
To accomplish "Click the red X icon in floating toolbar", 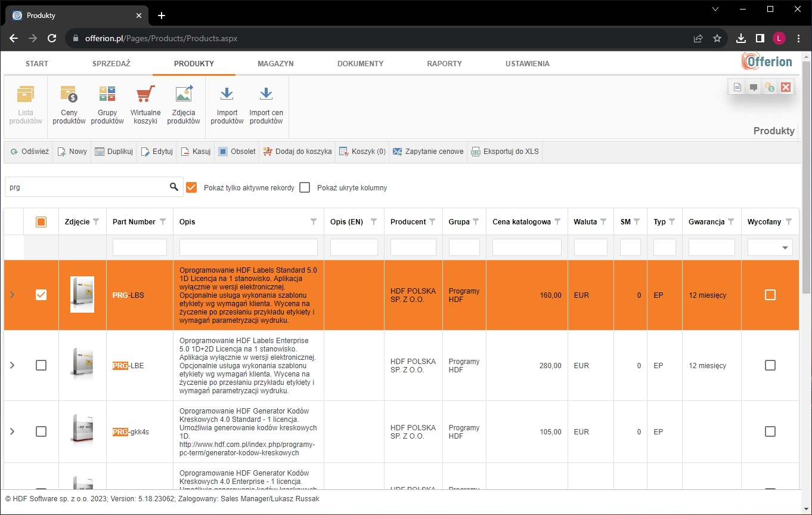I will [786, 88].
